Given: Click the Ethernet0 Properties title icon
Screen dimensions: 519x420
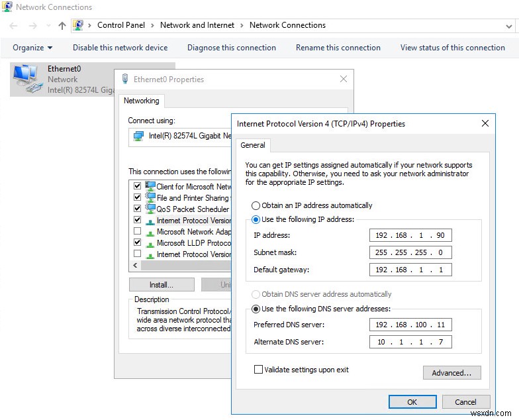Looking at the screenshot, I should tap(125, 79).
